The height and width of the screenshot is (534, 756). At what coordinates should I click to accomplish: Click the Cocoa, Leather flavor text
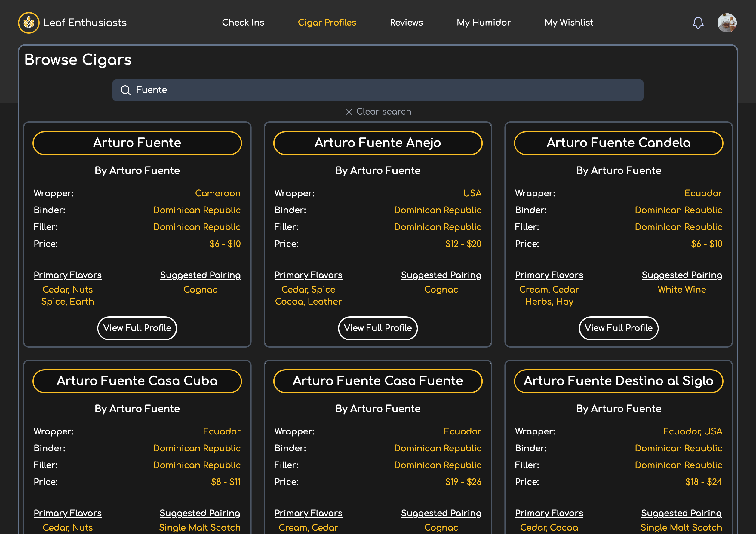(308, 302)
